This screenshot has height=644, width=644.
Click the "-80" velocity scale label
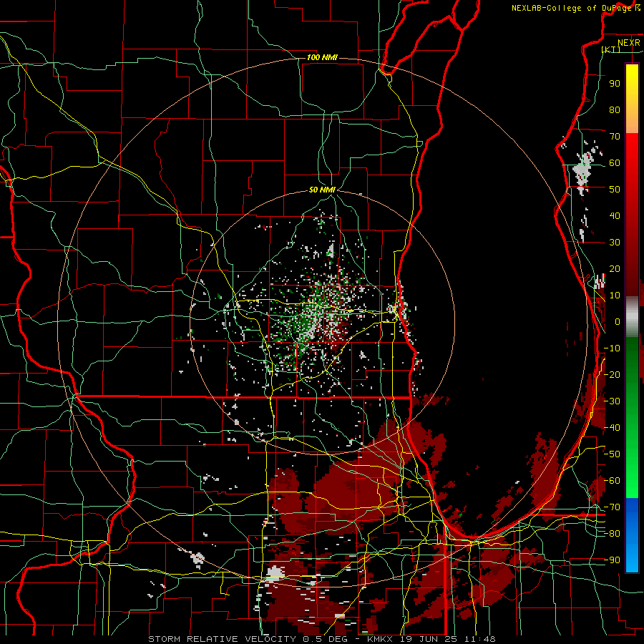612,534
